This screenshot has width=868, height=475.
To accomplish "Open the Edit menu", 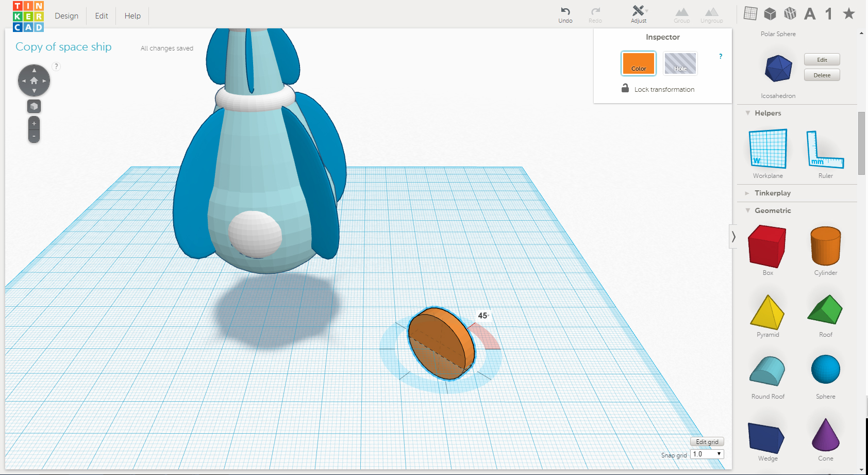I will pyautogui.click(x=102, y=16).
